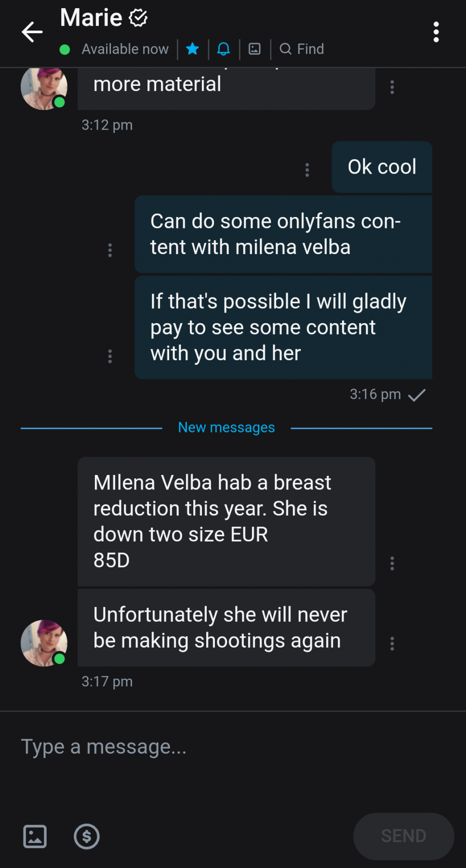
Task: Toggle the favorite star for Marie
Action: (x=192, y=49)
